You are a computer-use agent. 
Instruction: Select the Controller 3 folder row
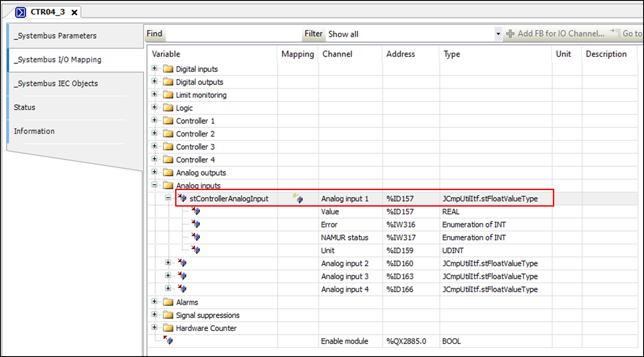pos(195,146)
